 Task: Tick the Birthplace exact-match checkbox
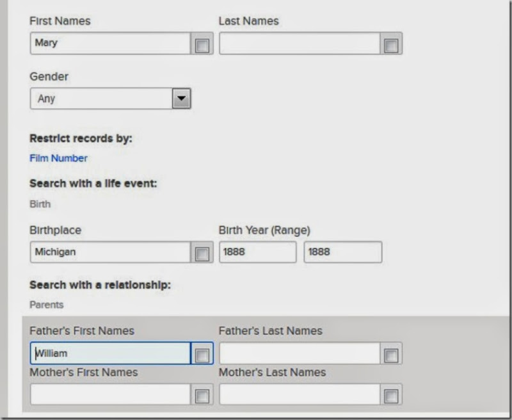tap(202, 254)
